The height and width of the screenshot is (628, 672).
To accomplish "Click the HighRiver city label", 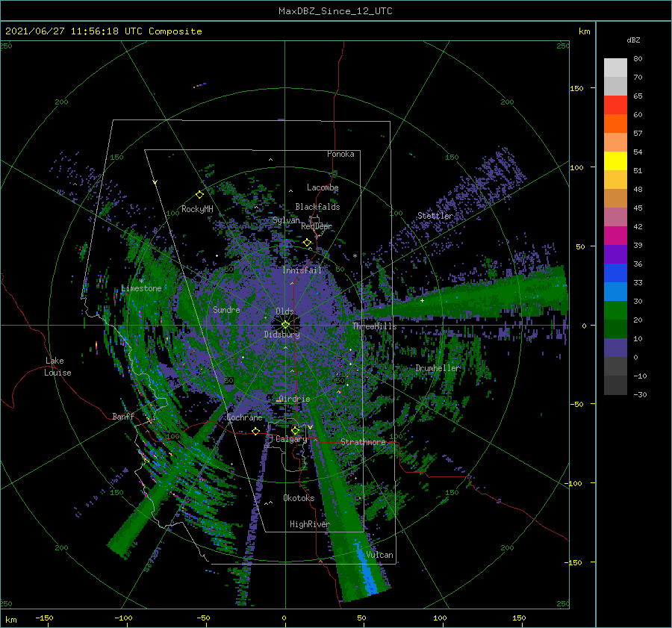I will (310, 524).
